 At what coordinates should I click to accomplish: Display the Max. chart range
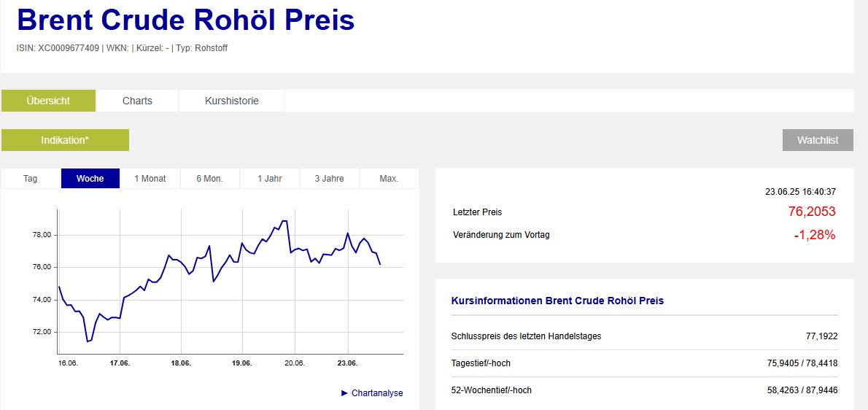(389, 179)
